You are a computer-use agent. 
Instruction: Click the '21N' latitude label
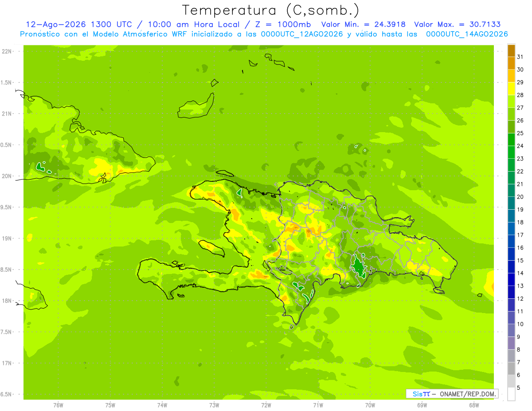tap(7, 114)
